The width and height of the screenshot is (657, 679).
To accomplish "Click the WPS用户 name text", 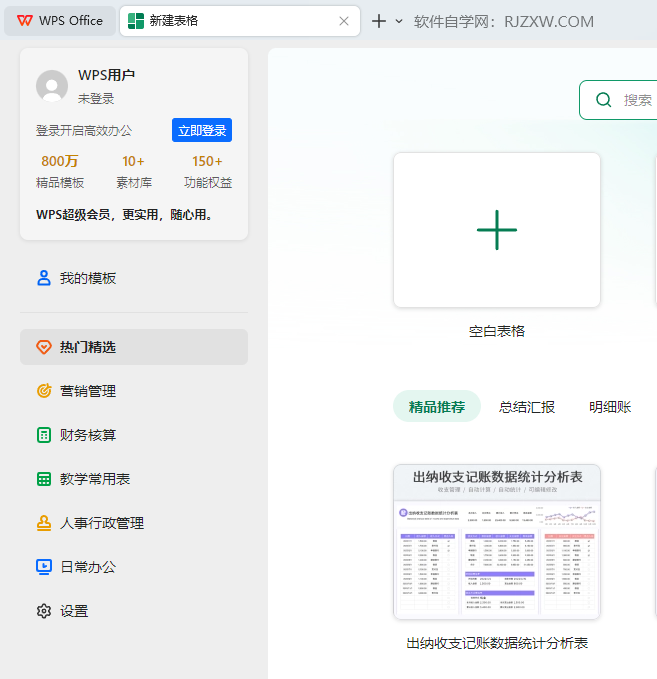I will pyautogui.click(x=106, y=75).
